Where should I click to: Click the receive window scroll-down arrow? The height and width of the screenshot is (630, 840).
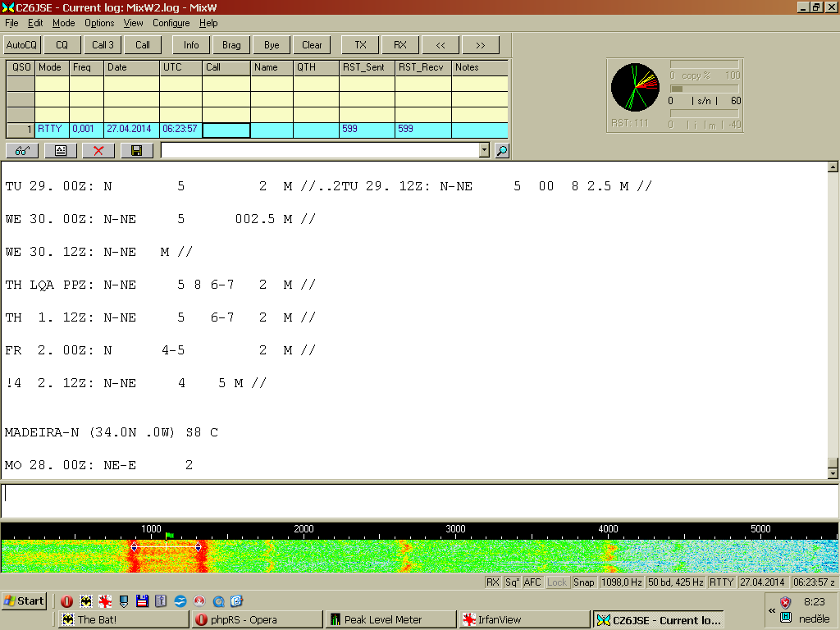pos(833,473)
